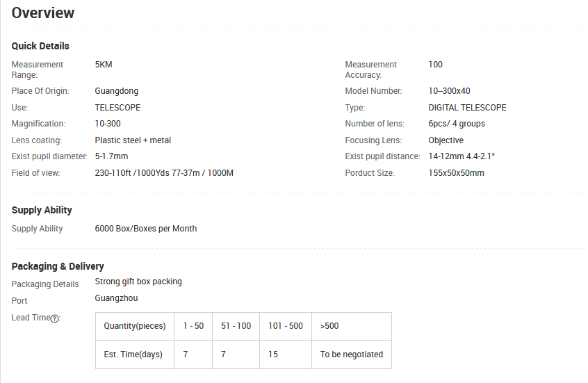Click the Supply Ability section heading
Screen dimensions: 588x383
click(42, 210)
